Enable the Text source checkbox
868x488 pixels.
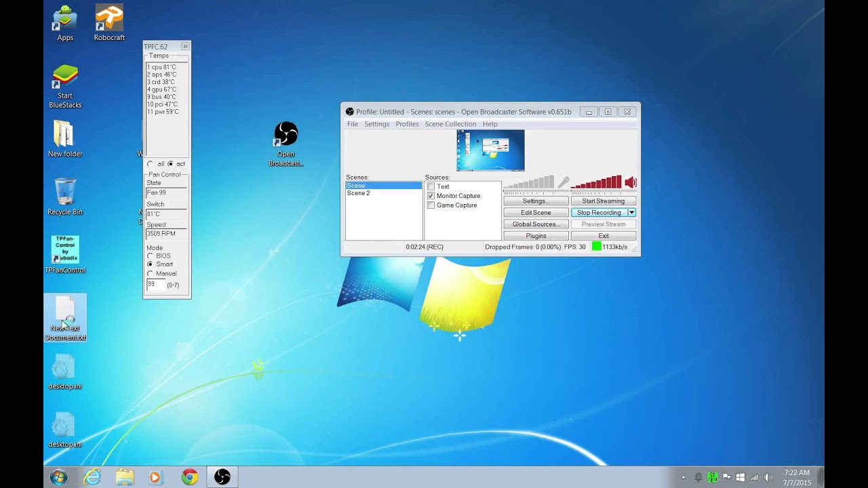[431, 186]
